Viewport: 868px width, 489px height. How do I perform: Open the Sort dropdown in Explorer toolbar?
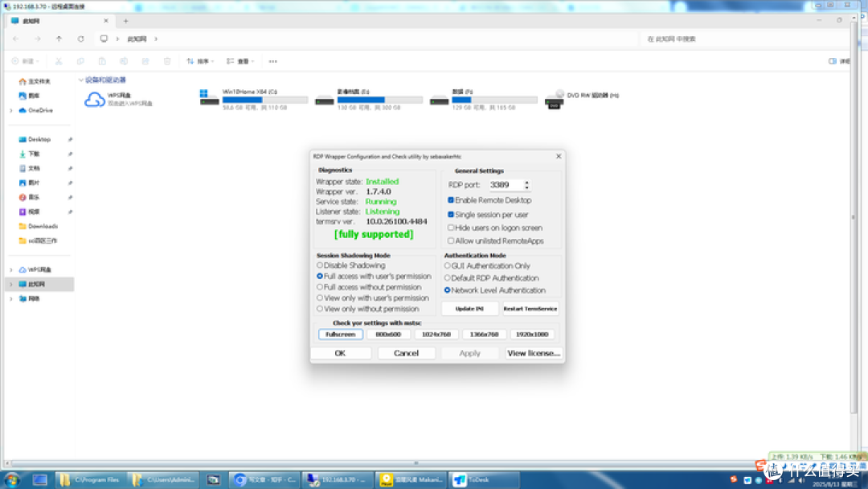(x=200, y=61)
